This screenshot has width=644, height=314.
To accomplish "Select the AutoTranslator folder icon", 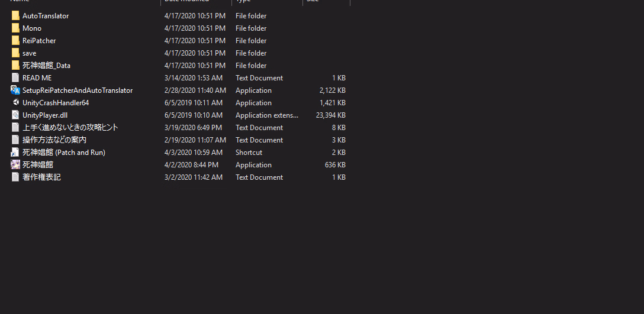I will [15, 16].
